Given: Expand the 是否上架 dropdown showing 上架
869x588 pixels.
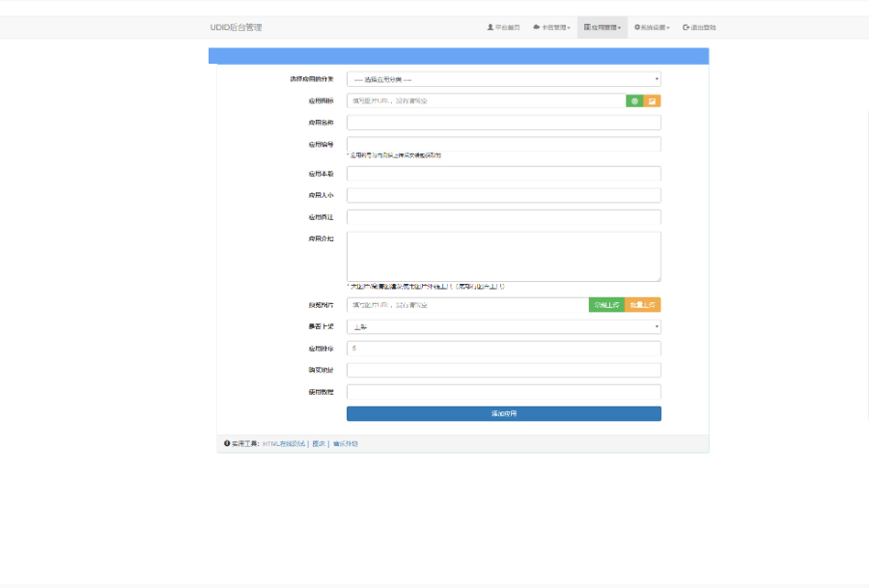Looking at the screenshot, I should (504, 326).
